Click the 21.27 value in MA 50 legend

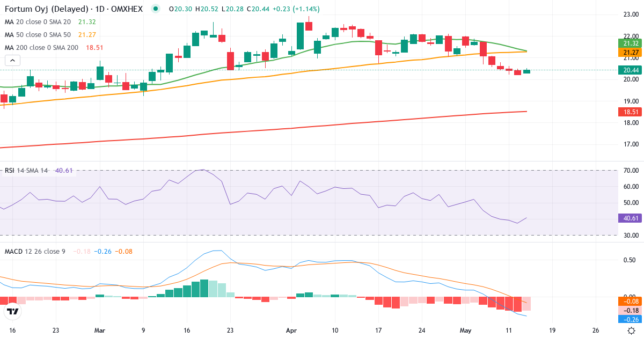(86, 35)
